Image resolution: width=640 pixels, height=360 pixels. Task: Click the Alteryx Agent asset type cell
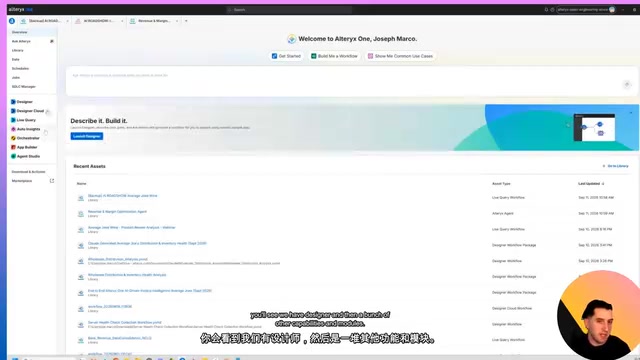pyautogui.click(x=503, y=213)
